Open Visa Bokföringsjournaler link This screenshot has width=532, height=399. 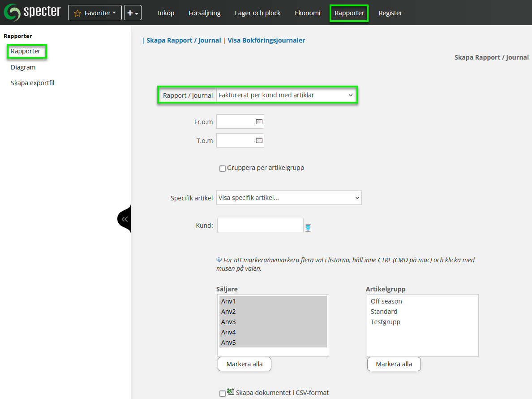point(266,40)
